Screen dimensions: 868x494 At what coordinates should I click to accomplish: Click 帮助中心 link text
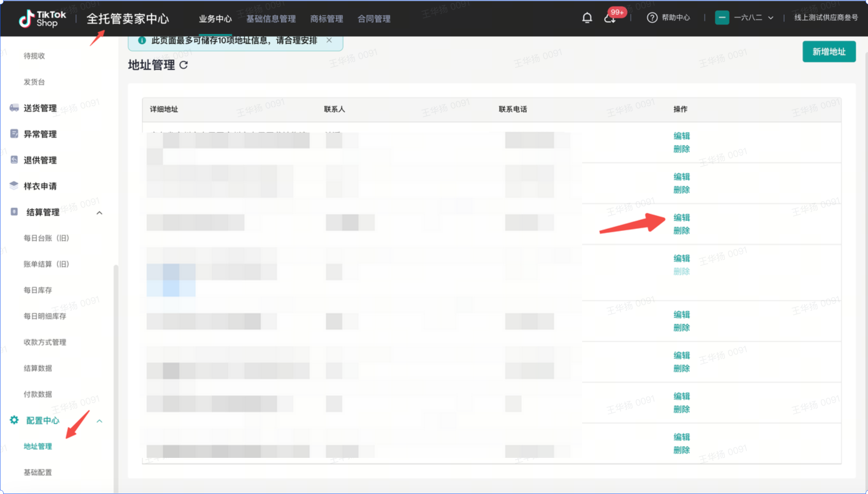(676, 18)
